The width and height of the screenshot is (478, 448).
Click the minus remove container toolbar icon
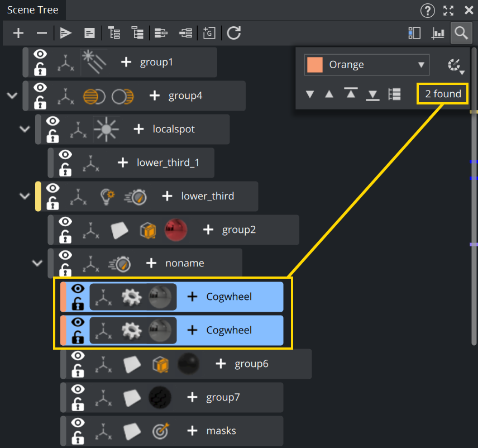[42, 34]
